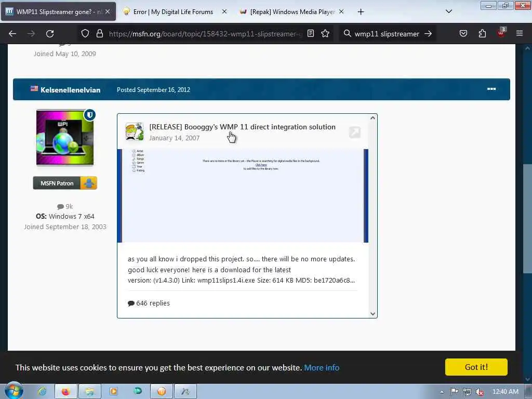The height and width of the screenshot is (399, 532).
Task: Open the More info cookie link
Action: 322,367
